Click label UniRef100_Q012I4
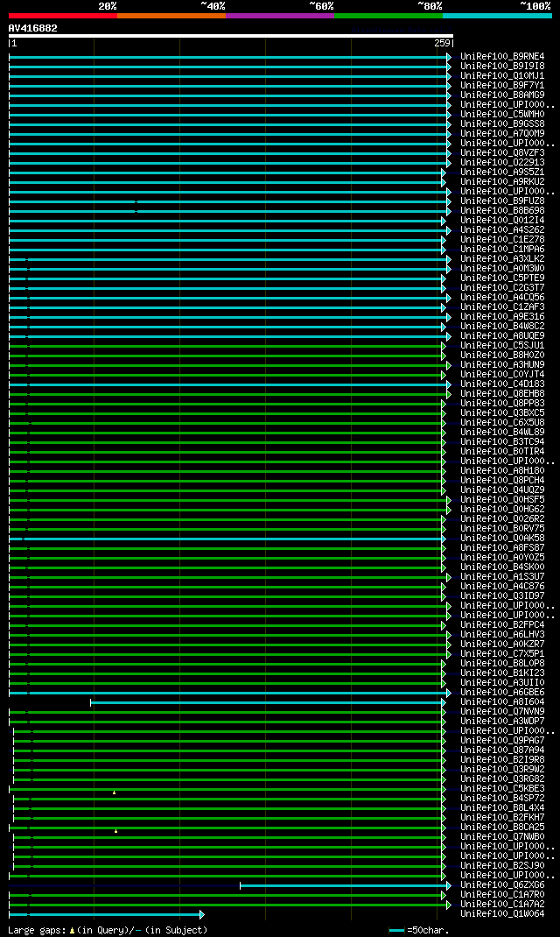 tap(502, 220)
